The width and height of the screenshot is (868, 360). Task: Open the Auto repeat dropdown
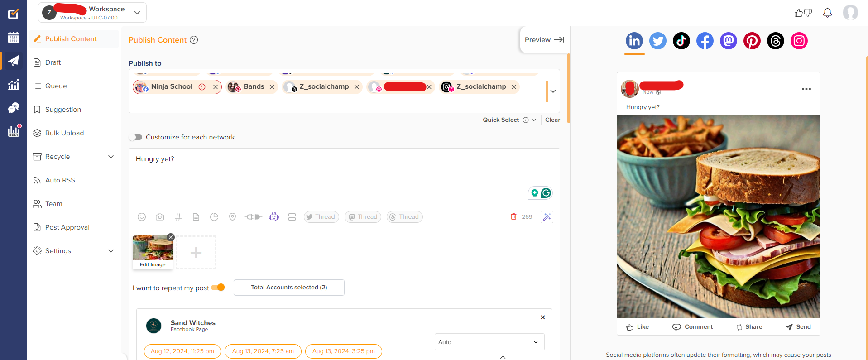click(x=489, y=342)
